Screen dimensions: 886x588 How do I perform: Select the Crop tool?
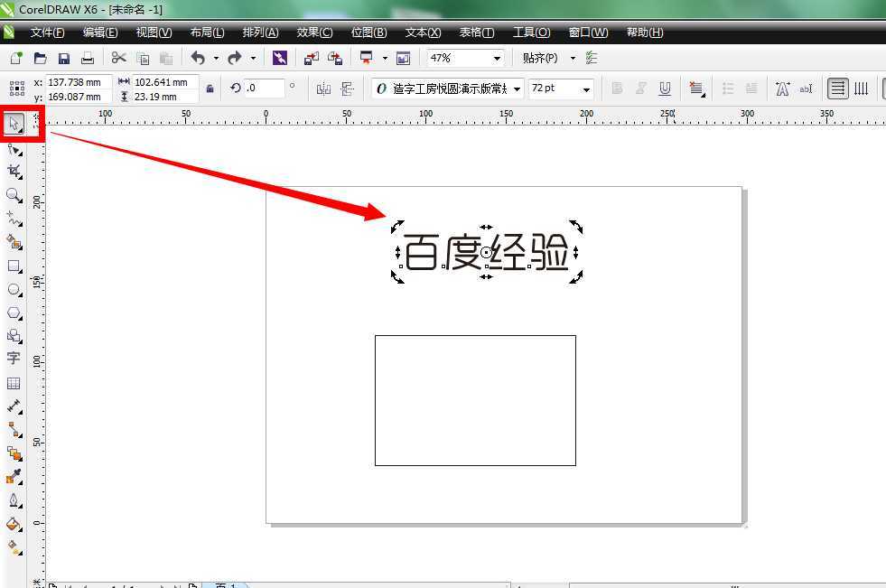(x=14, y=171)
